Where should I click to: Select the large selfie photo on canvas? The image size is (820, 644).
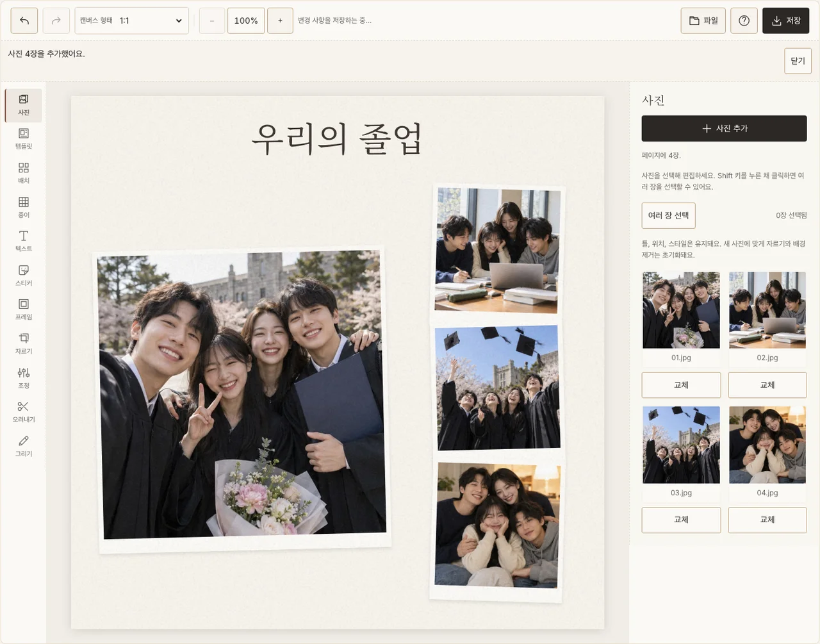(x=243, y=399)
